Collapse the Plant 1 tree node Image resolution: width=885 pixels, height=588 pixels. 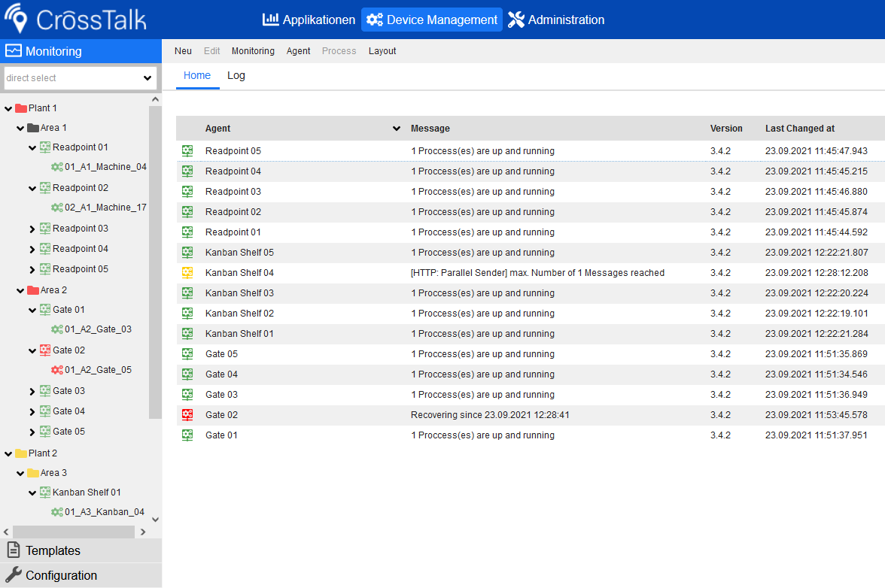(x=8, y=108)
